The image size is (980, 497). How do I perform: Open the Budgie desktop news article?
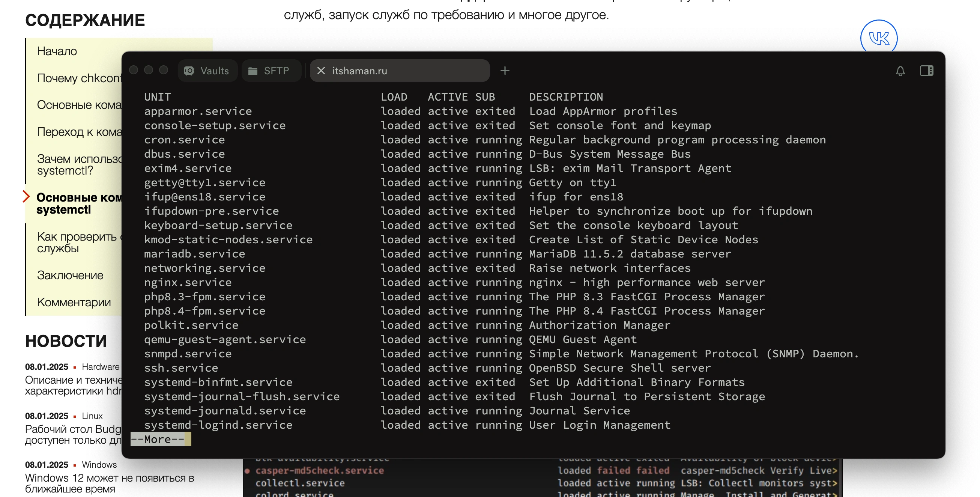point(74,435)
